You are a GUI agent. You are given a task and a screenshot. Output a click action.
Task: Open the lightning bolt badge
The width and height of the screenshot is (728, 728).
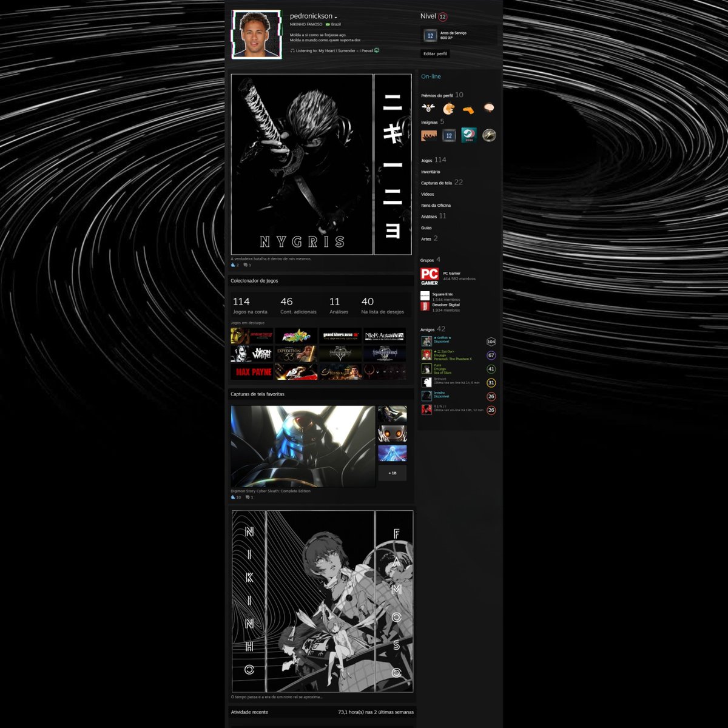489,135
